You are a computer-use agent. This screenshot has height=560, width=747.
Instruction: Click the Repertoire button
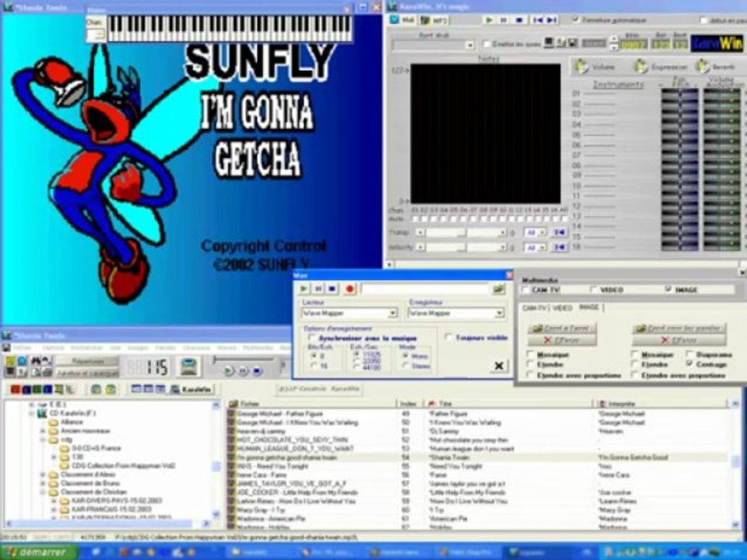[x=87, y=362]
